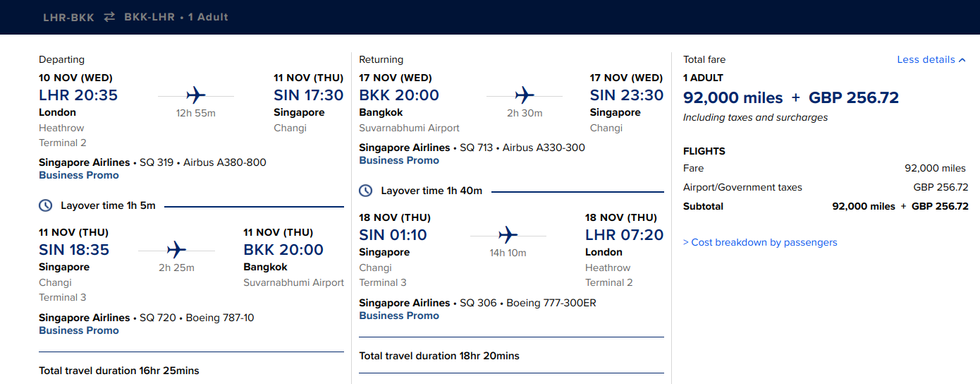The image size is (980, 384).
Task: Expand Cost breakdown by passengers
Action: 760,242
